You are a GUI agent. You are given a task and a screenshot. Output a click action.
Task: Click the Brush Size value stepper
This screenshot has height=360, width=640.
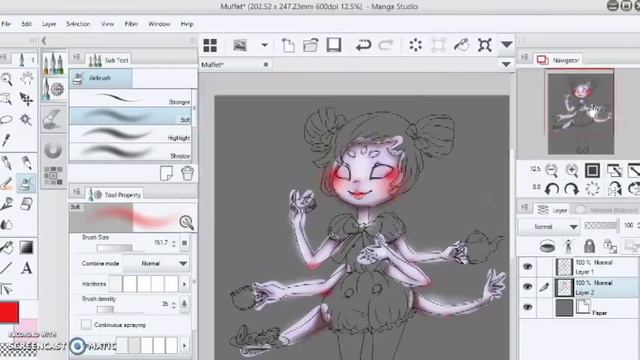point(174,244)
